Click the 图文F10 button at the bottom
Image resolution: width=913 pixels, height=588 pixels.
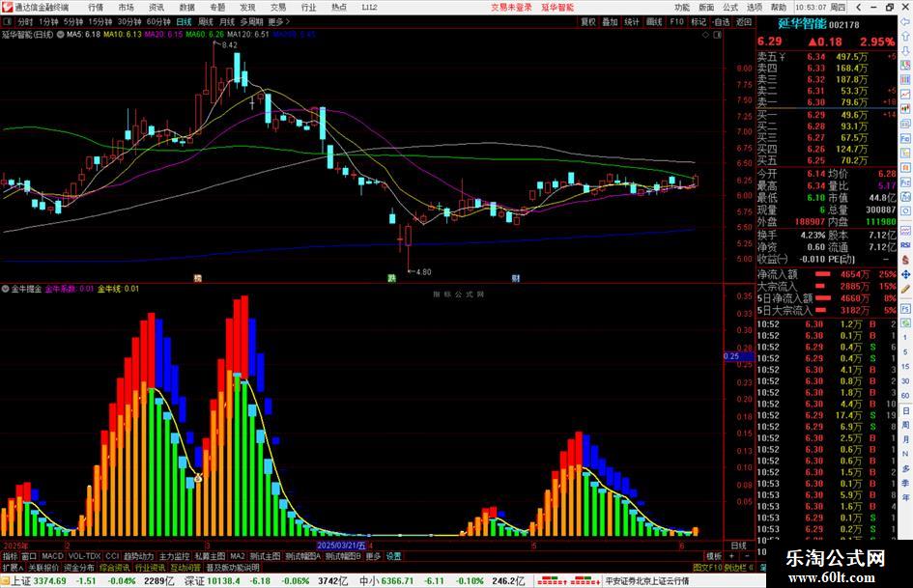[x=707, y=568]
